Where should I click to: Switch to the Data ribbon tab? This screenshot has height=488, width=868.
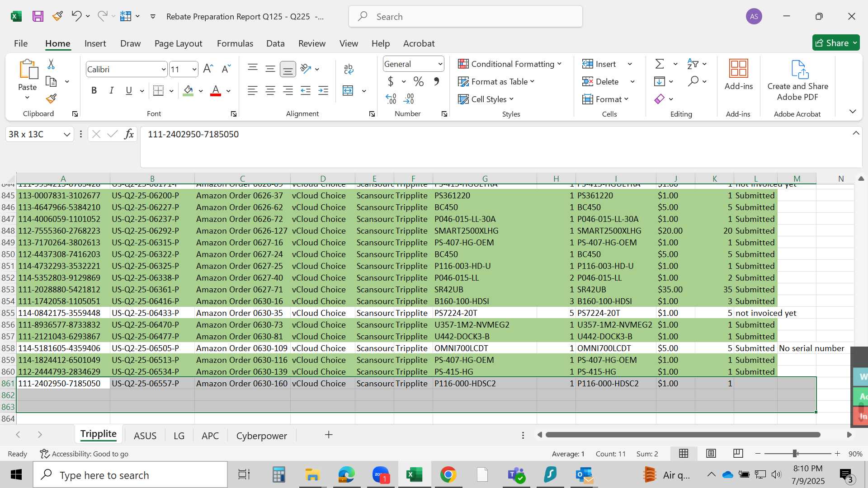[x=275, y=43]
